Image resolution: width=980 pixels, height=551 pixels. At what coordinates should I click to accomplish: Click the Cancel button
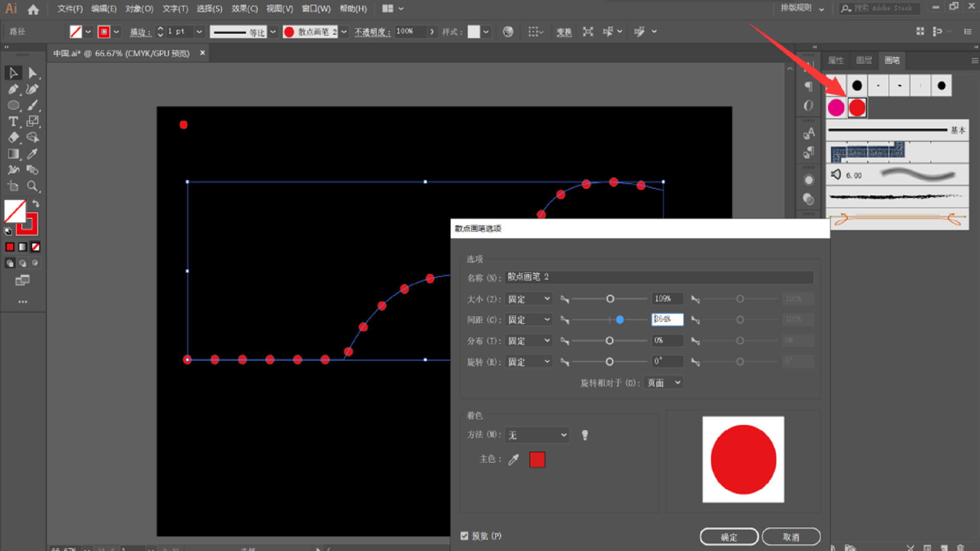(791, 537)
